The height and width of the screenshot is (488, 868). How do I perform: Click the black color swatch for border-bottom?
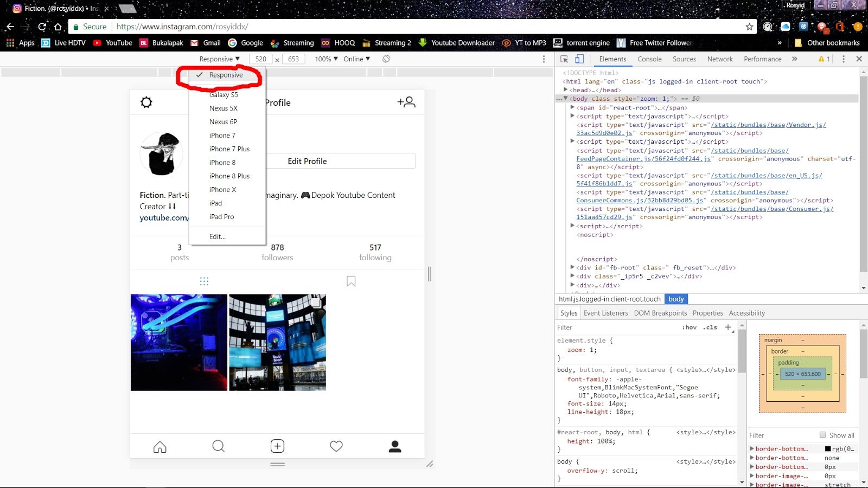pyautogui.click(x=828, y=448)
